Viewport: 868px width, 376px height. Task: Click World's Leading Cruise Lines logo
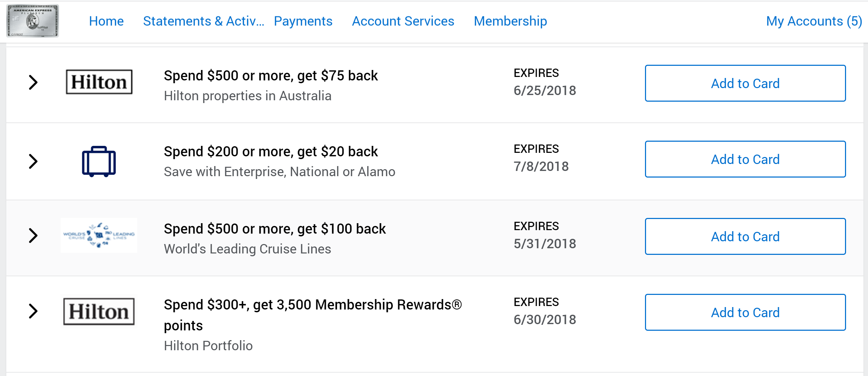click(x=99, y=235)
